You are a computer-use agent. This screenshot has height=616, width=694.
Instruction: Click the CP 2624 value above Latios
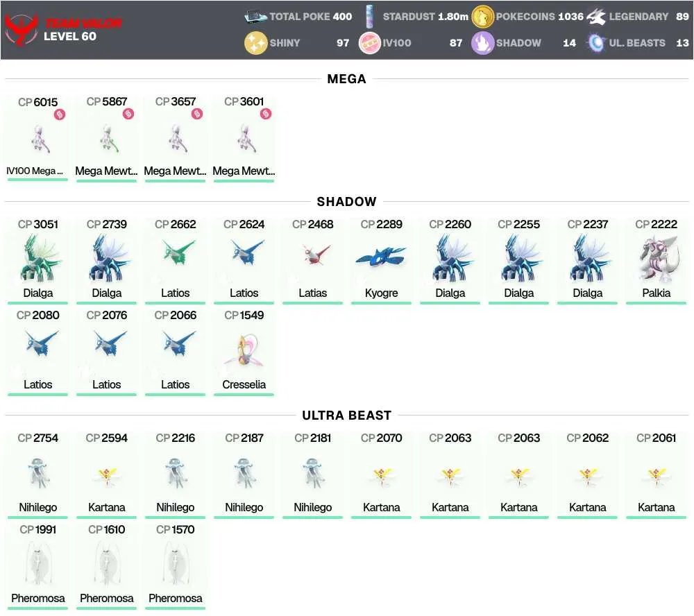coord(244,224)
